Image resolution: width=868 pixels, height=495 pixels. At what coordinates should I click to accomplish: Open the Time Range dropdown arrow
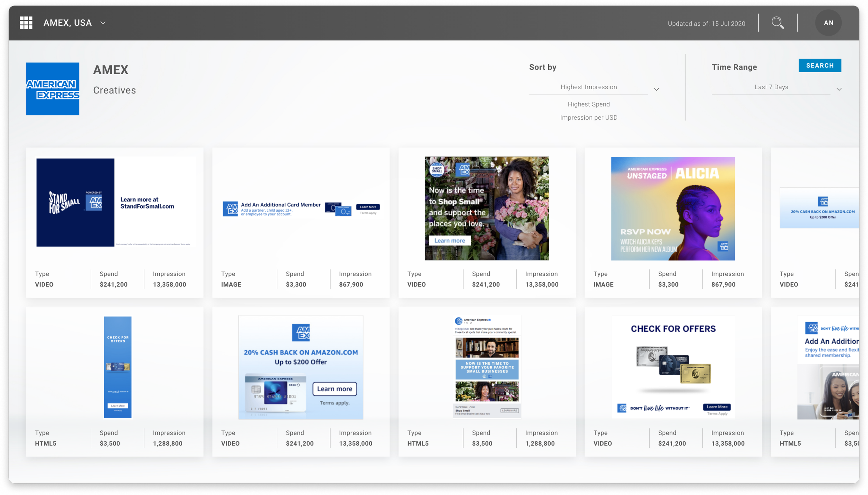coord(839,89)
